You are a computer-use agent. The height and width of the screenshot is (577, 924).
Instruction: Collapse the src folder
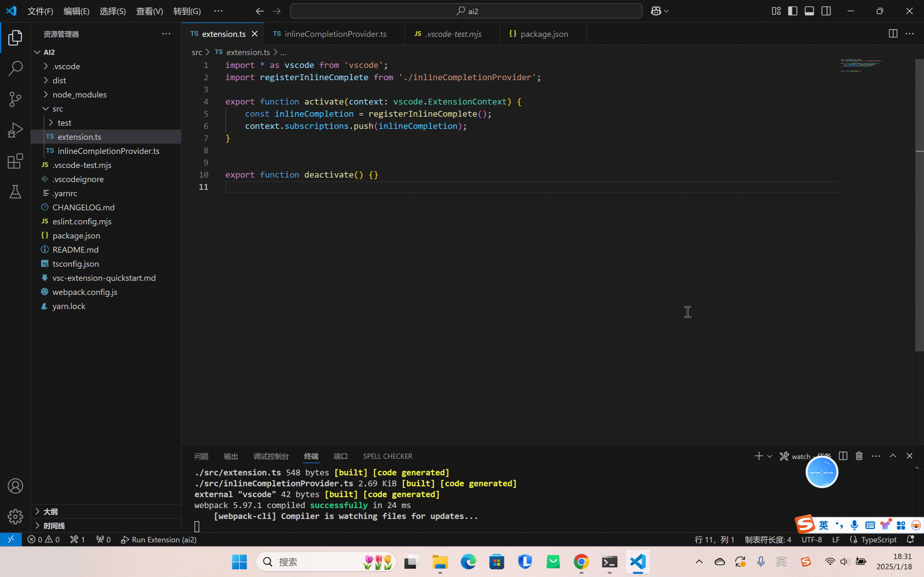(58, 109)
